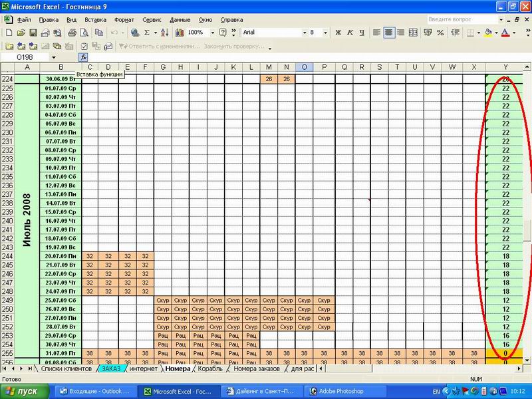Viewport: 532px width, 399px height.
Task: Expand the Arial font name dropdown
Action: click(x=305, y=33)
